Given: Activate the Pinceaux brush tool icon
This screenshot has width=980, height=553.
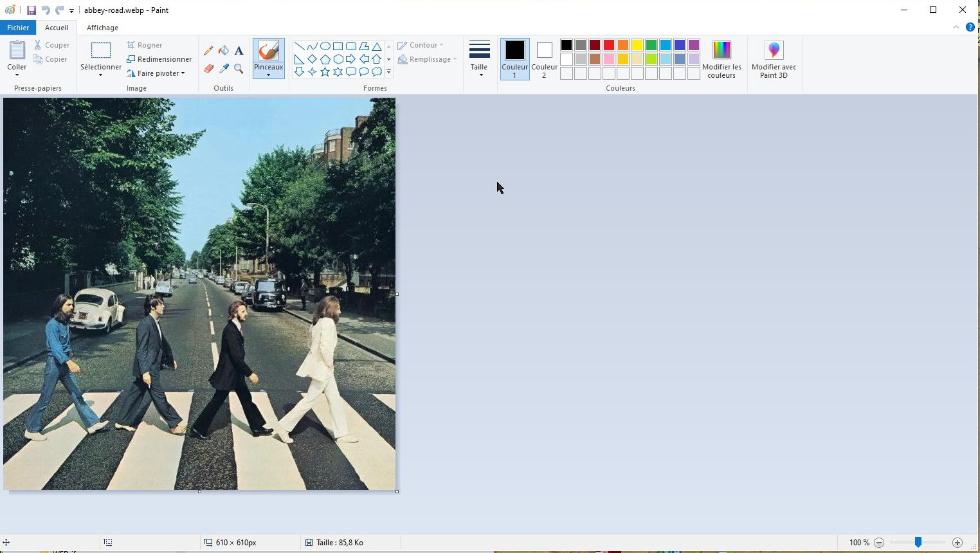Looking at the screenshot, I should point(268,51).
